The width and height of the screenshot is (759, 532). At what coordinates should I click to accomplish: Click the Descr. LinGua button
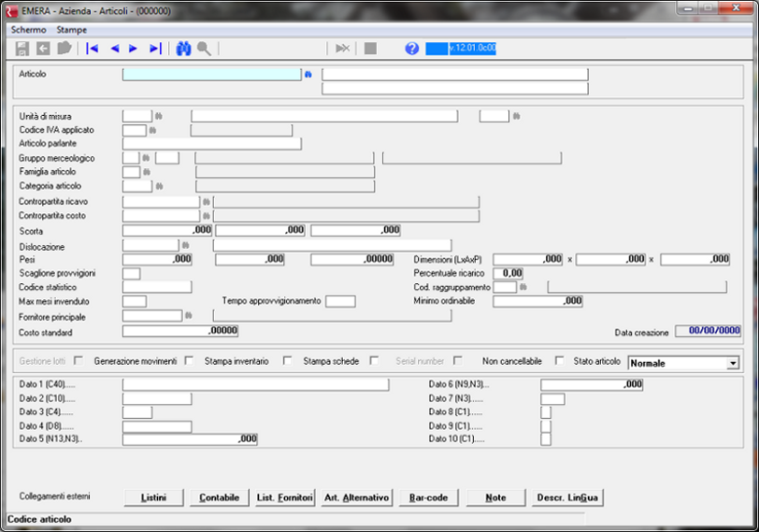coord(567,497)
